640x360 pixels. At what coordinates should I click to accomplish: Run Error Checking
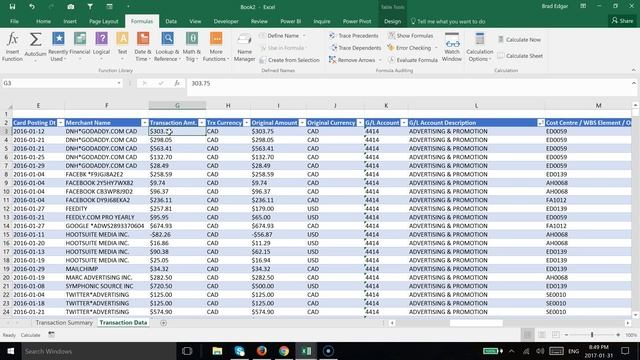pyautogui.click(x=409, y=48)
